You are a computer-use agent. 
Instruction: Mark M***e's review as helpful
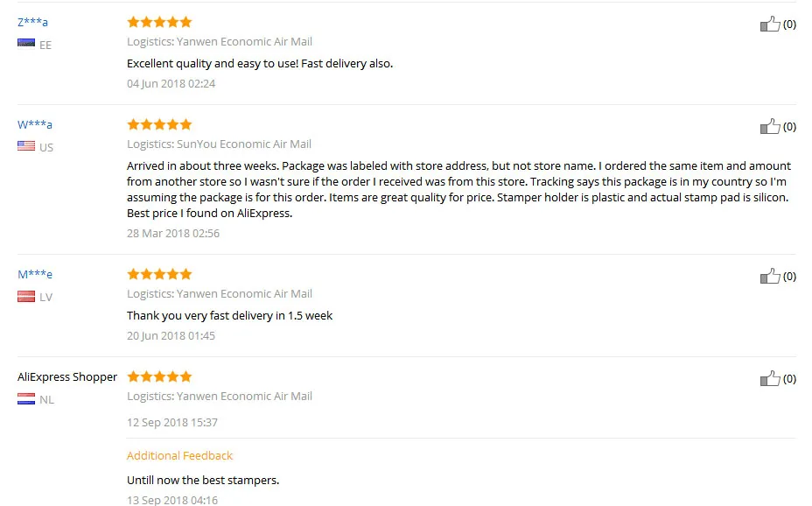point(769,276)
